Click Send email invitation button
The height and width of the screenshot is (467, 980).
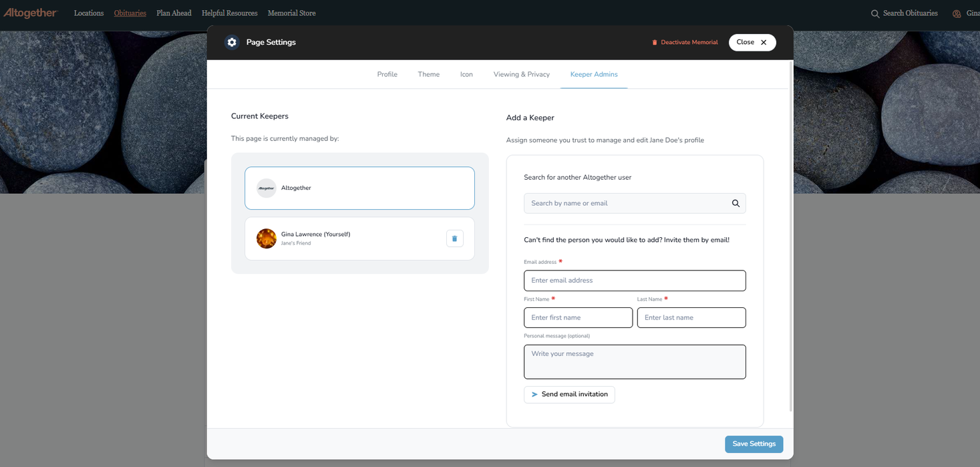569,395
